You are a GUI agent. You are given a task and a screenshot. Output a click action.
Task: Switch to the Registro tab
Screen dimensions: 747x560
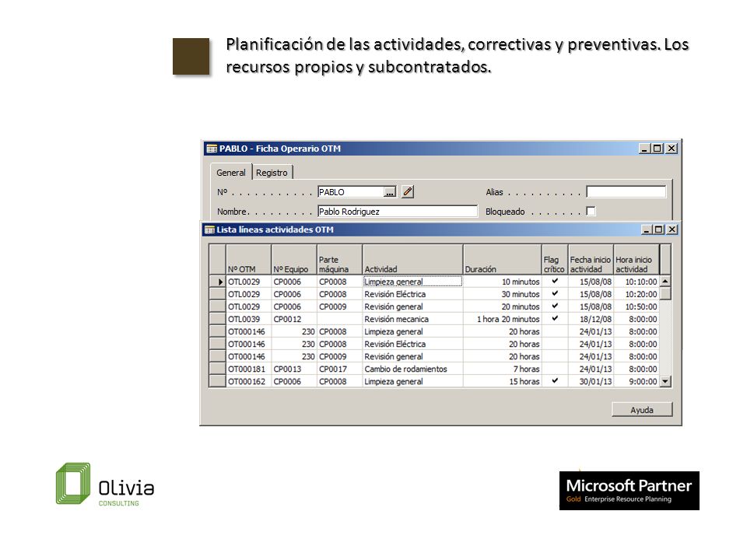click(272, 173)
